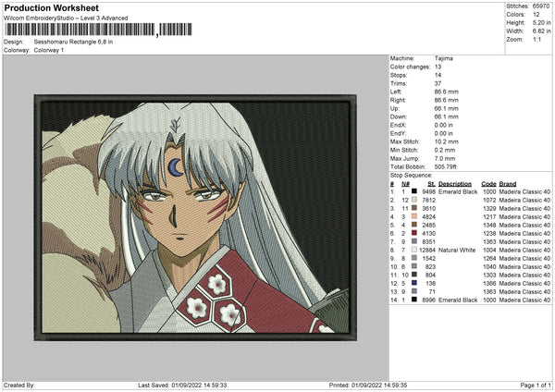Click the EndX value 0.00 in
The image size is (555, 392).
[x=443, y=125]
